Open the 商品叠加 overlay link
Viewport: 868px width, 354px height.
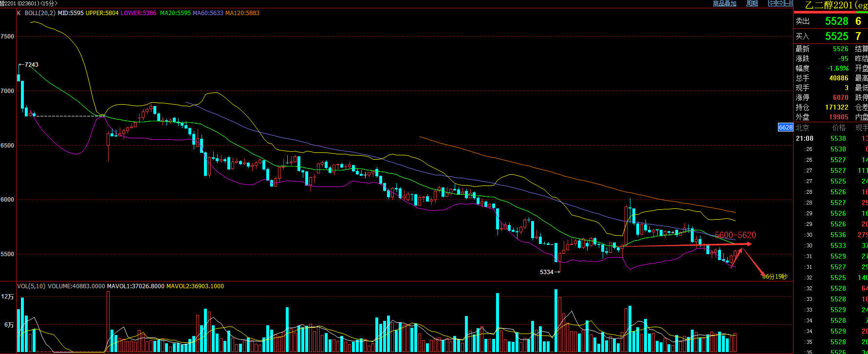[x=724, y=3]
